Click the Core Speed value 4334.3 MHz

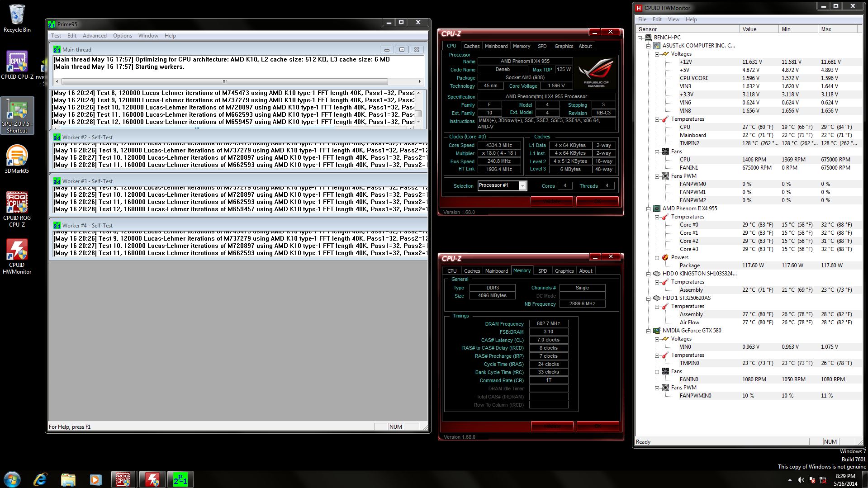[x=499, y=145]
